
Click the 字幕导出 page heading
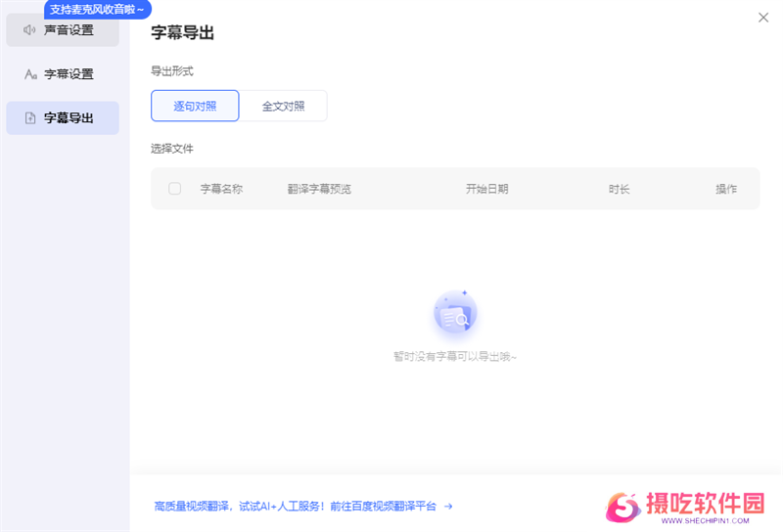[183, 33]
